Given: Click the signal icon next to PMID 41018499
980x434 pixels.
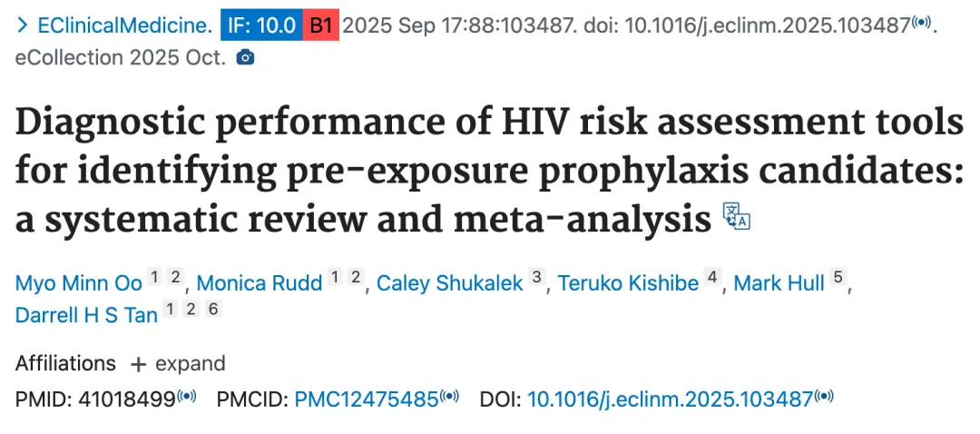Looking at the screenshot, I should 187,396.
